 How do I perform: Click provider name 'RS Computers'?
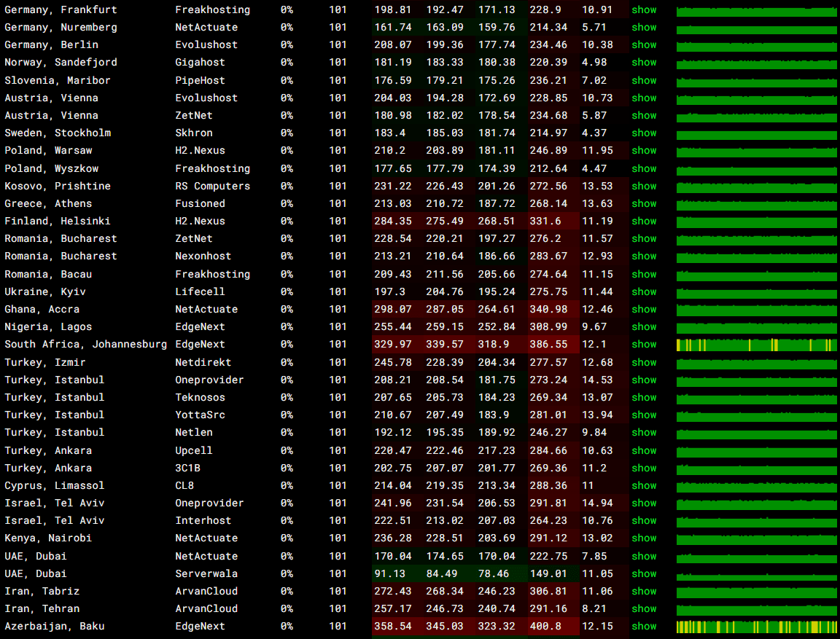(213, 187)
